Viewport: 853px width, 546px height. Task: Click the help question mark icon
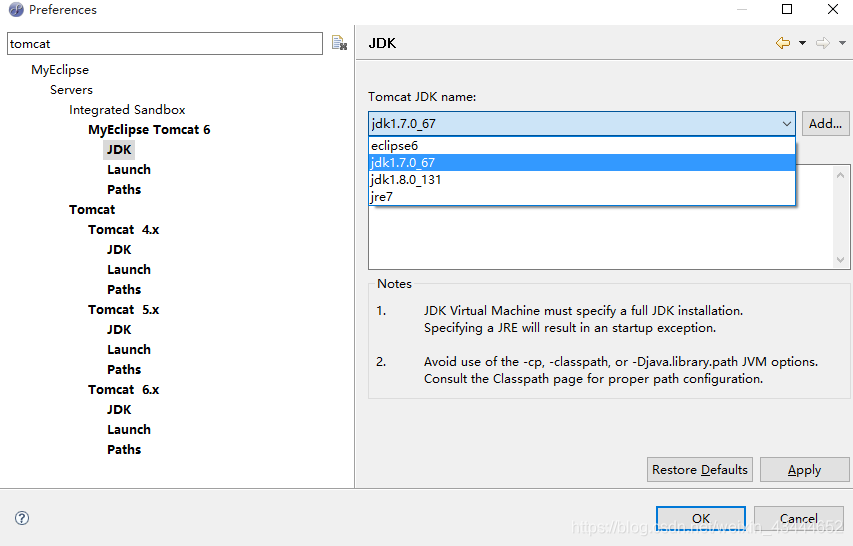pos(22,518)
